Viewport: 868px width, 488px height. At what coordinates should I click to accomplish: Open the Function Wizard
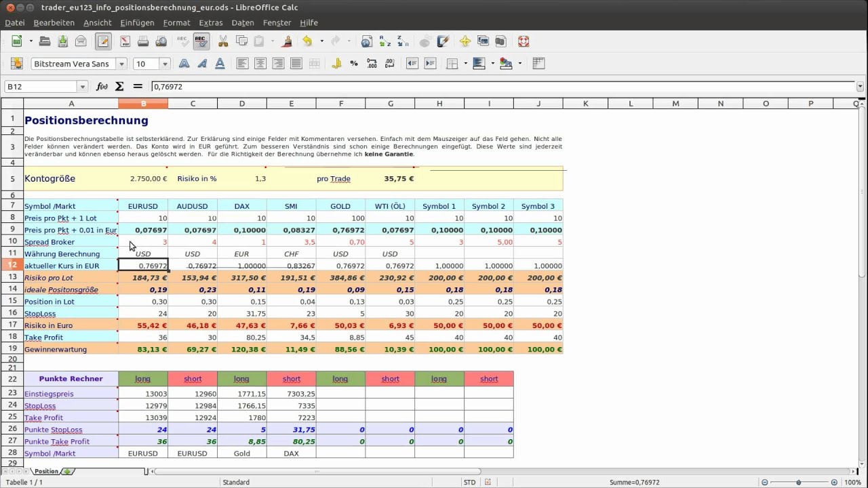[x=102, y=86]
